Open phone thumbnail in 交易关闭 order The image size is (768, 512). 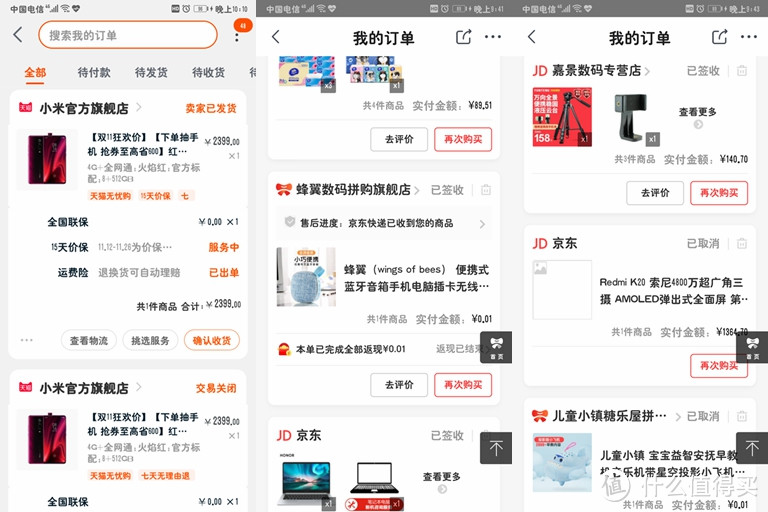point(47,439)
